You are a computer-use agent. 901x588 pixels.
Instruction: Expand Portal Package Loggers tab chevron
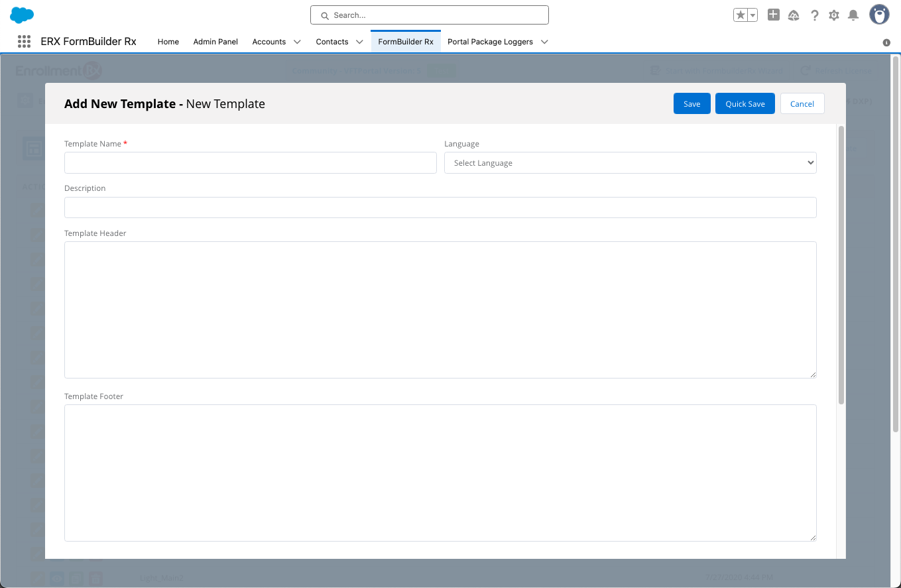[544, 42]
